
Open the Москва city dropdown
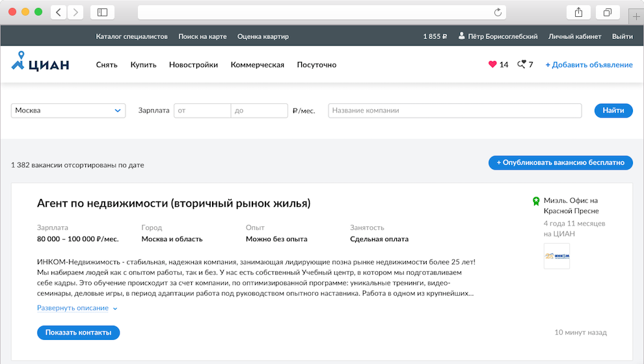point(68,110)
